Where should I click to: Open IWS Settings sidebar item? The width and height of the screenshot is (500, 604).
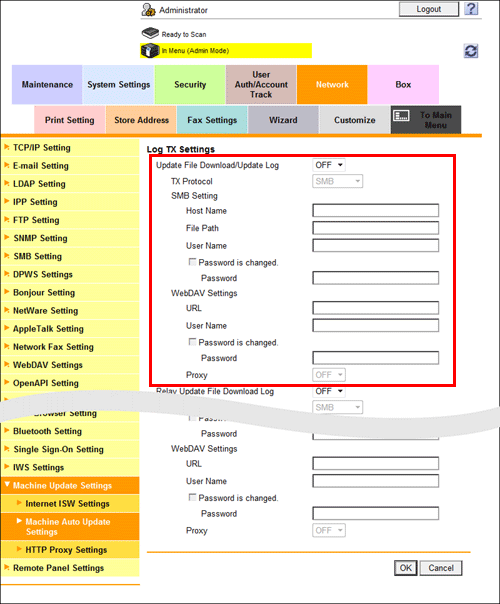[70, 467]
